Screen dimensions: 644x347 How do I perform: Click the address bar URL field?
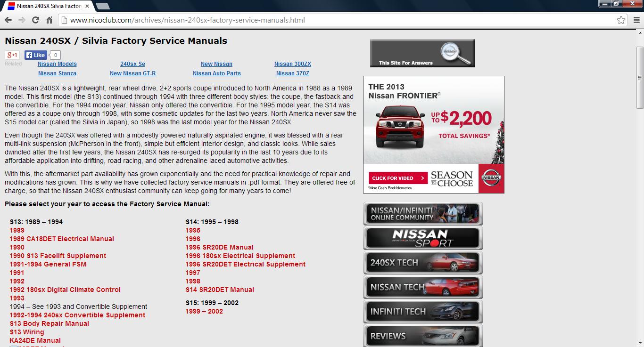343,20
